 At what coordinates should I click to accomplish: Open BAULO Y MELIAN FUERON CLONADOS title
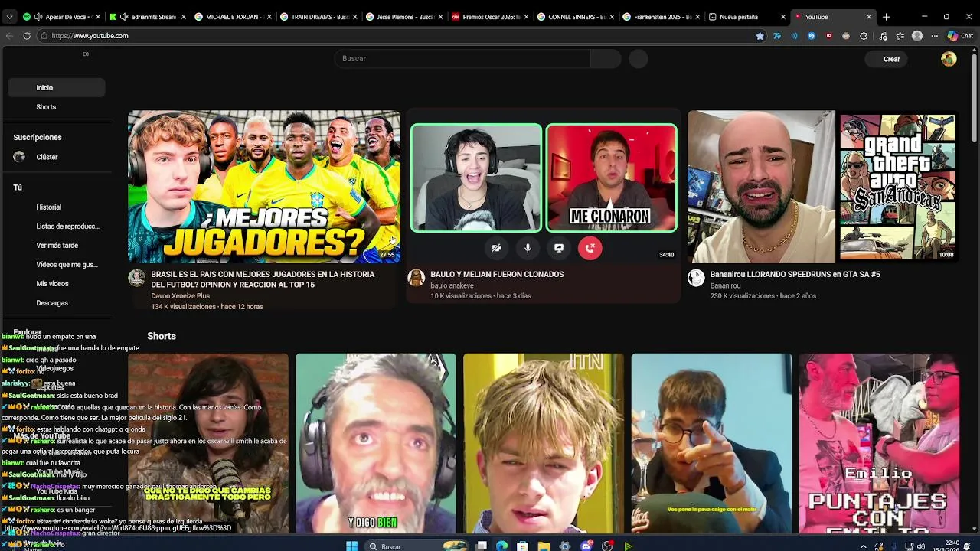pyautogui.click(x=497, y=274)
